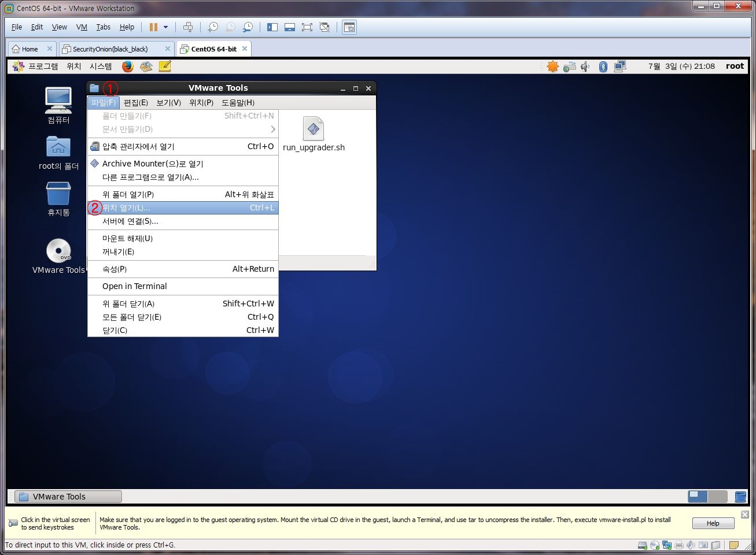Launch the mail client panel icon
Image resolution: width=756 pixels, height=555 pixels.
point(146,66)
